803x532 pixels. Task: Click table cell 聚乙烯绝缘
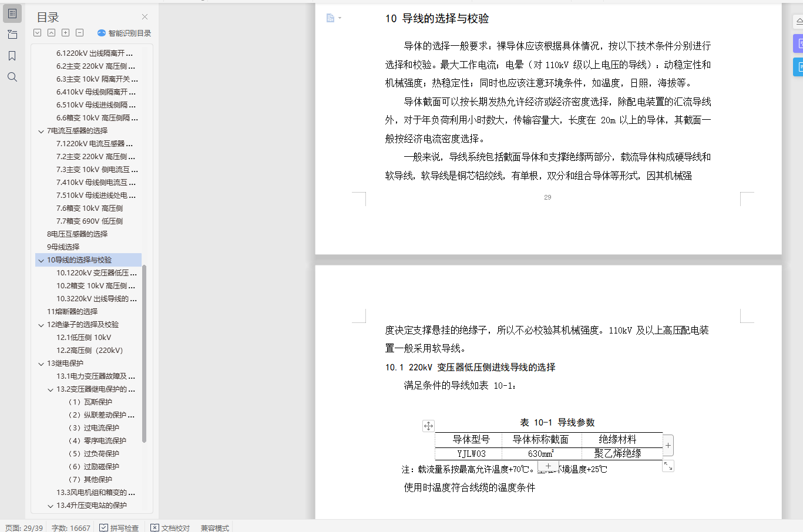point(617,453)
